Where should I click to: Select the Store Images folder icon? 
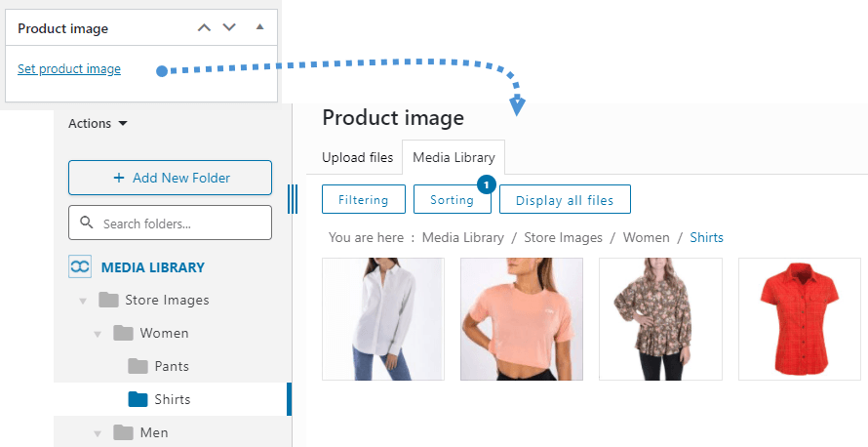pos(109,300)
